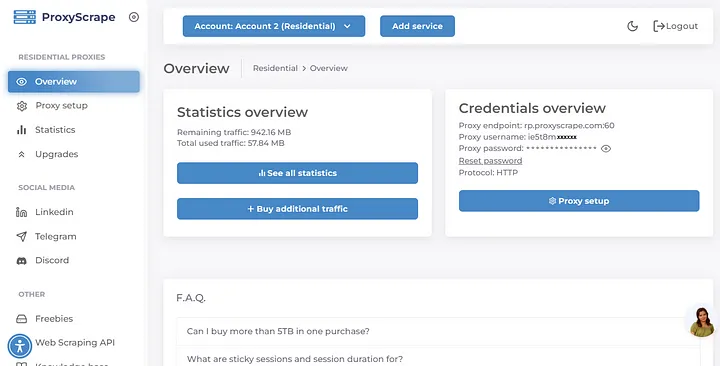Open Freebies in the sidebar
This screenshot has width=720, height=366.
coord(54,318)
